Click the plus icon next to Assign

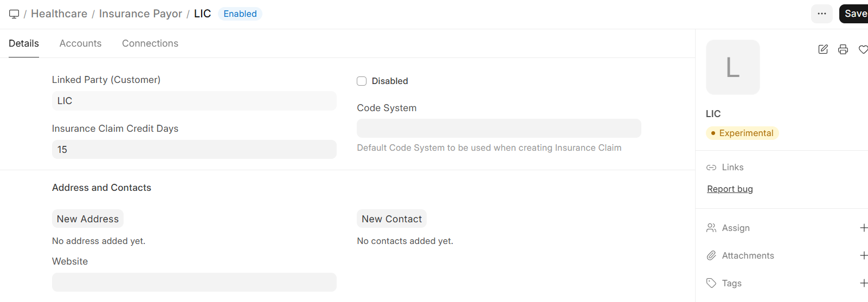point(864,228)
